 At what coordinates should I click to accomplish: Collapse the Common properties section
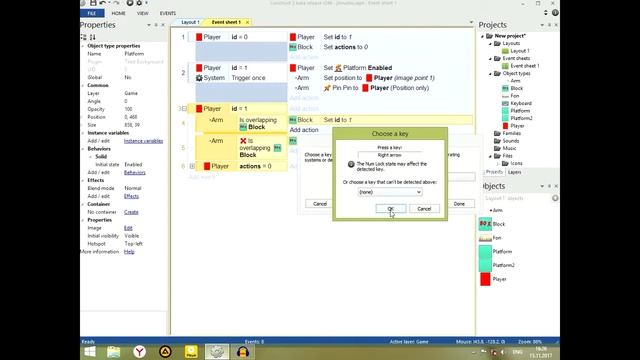(x=83, y=85)
